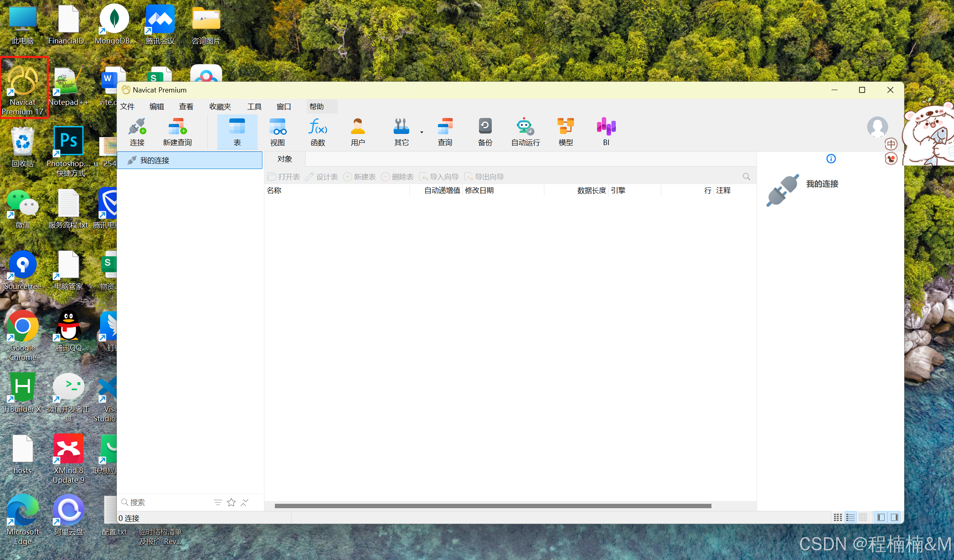
Task: Click the 用户 (User) toolbar icon
Action: pyautogui.click(x=358, y=132)
